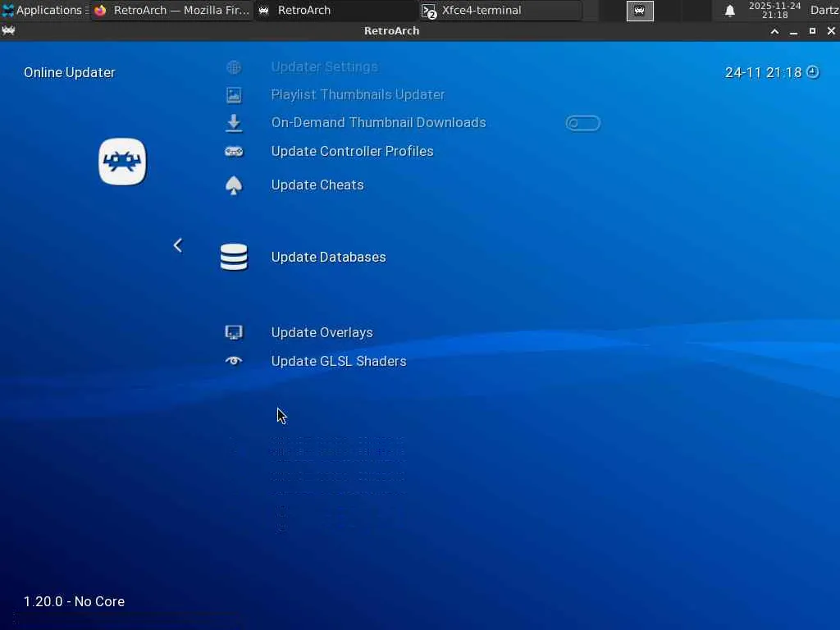The image size is (840, 630).
Task: Click the 1.20.0 - No Core version text
Action: [x=74, y=601]
